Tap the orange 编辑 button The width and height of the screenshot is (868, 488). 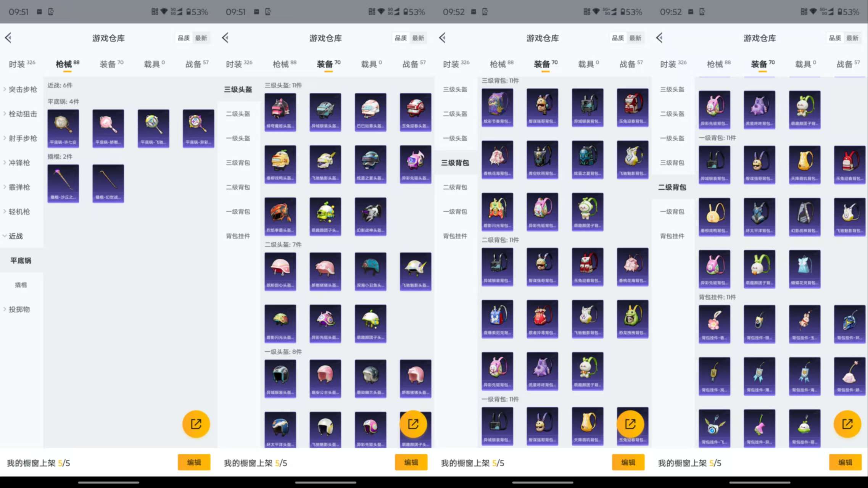(194, 462)
